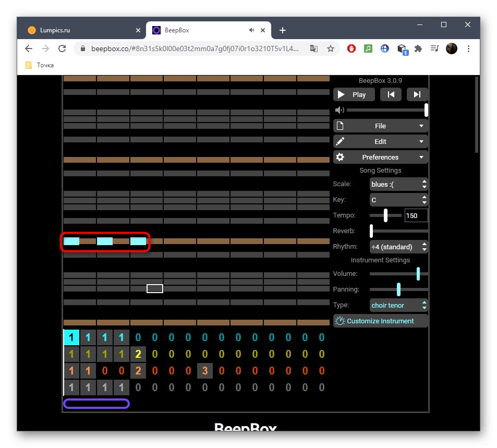497x448 pixels.
Task: Adjust the main volume slider handle
Action: (426, 110)
